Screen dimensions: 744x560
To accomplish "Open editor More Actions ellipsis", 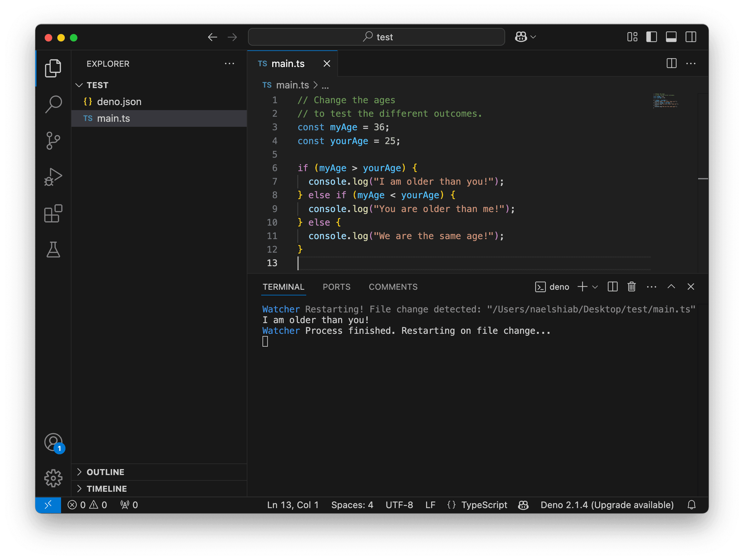I will pyautogui.click(x=691, y=63).
